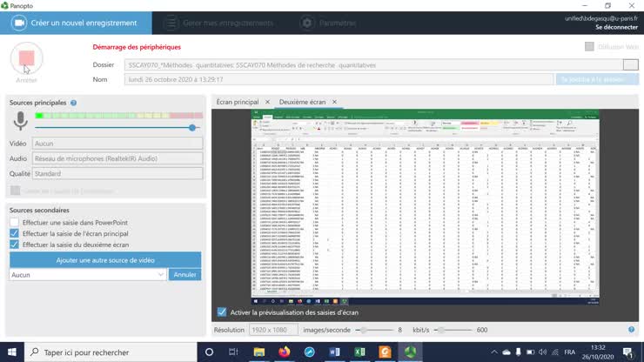Click the Nom recording name field
Image resolution: width=644 pixels, height=362 pixels.
339,79
